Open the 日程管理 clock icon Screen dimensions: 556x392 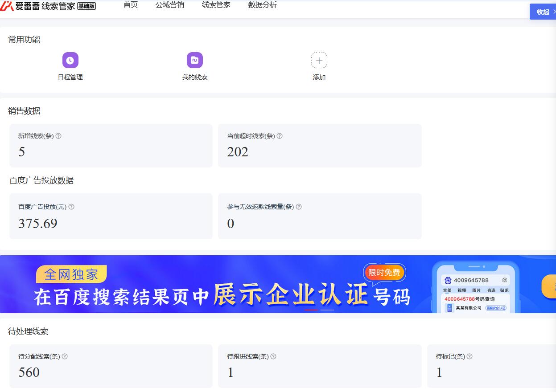[70, 60]
